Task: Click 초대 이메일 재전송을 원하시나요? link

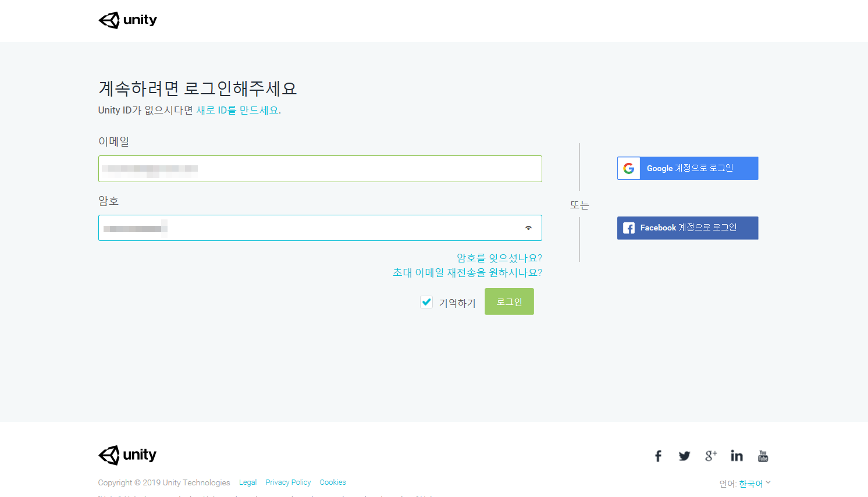Action: [x=467, y=272]
